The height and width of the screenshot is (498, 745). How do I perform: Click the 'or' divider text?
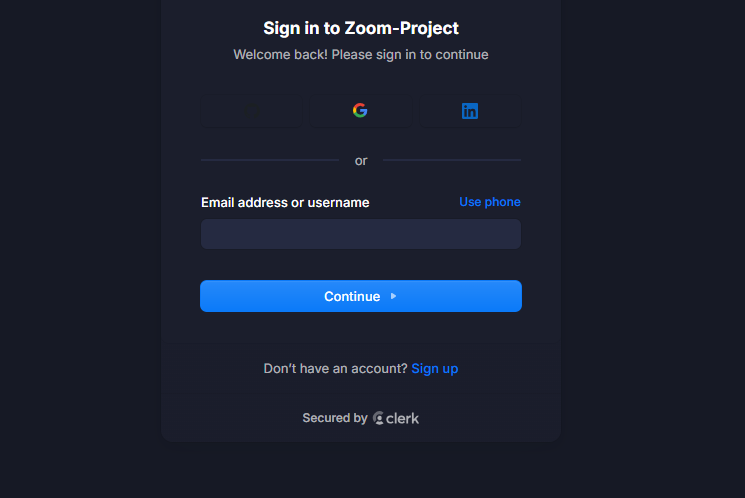(x=361, y=160)
